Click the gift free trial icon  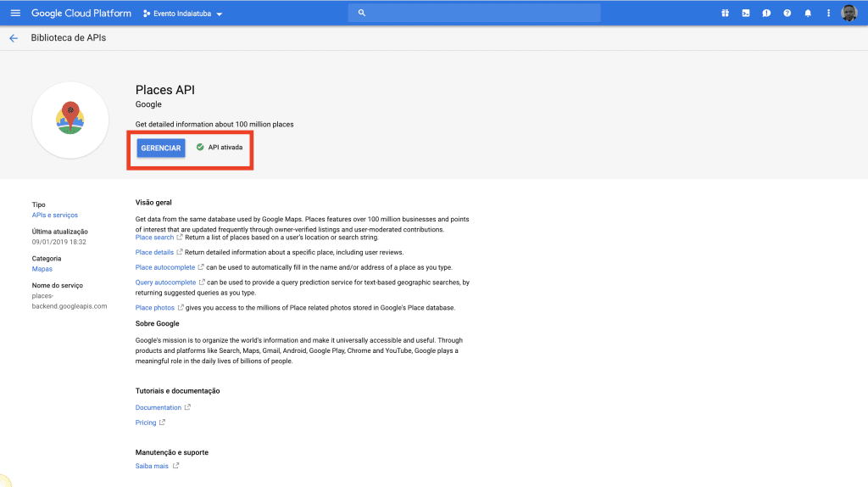click(725, 14)
